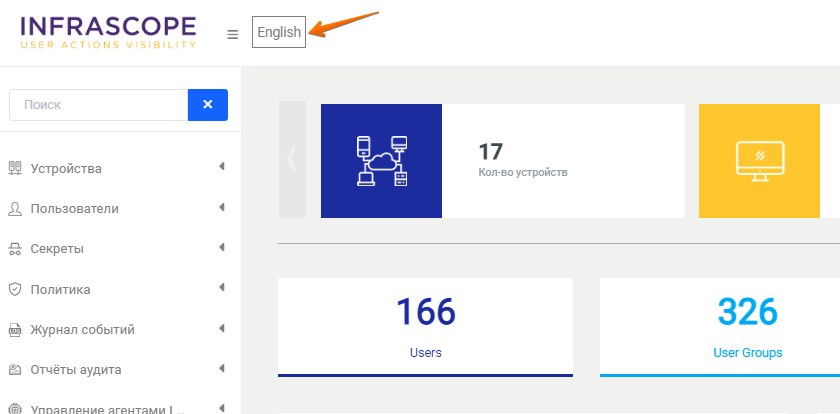Click the Устройства devices icon
840x414 pixels.
15,168
